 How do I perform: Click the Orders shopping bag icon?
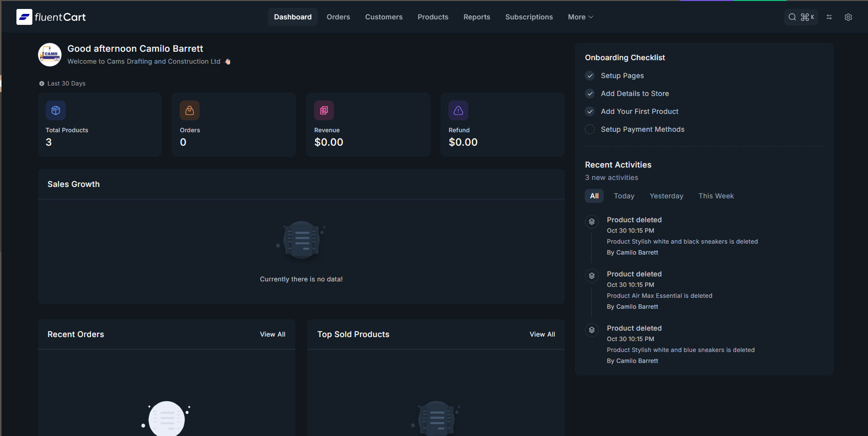190,110
